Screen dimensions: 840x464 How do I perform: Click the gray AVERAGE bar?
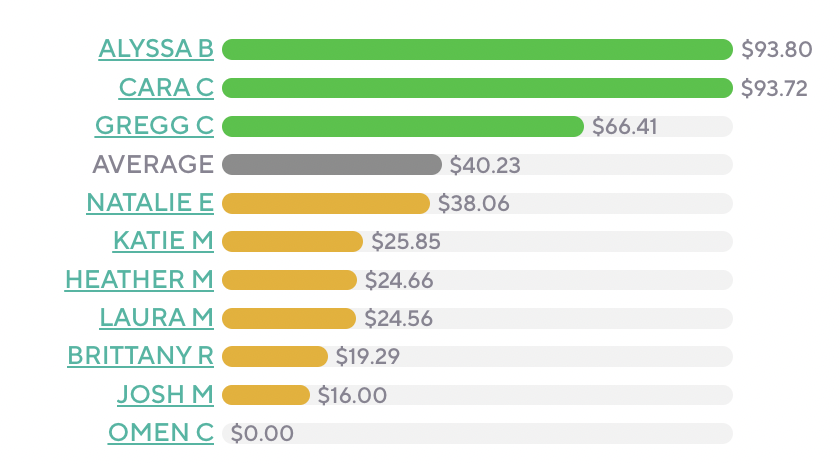(x=331, y=164)
